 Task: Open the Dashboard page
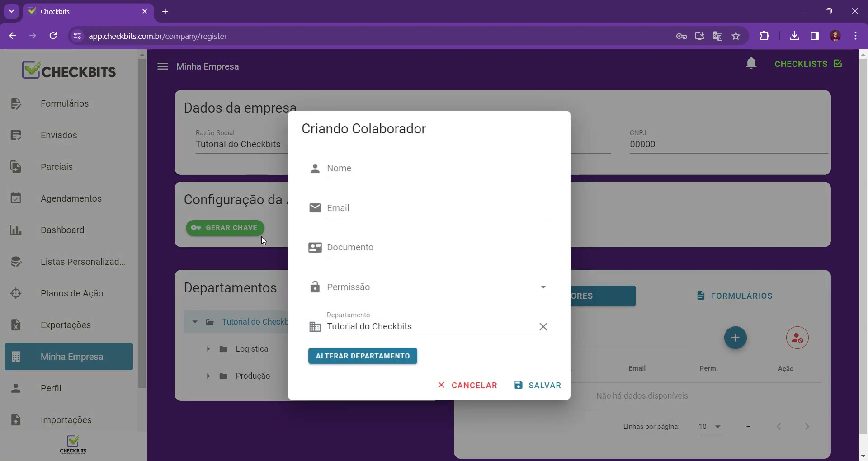click(x=69, y=230)
